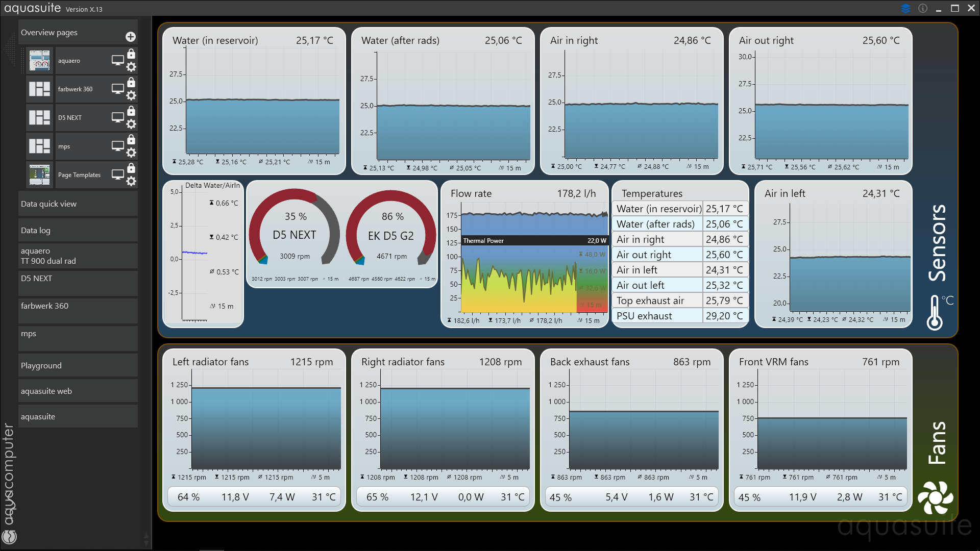Click desktop monitor icon for farbwerk 360
The width and height of the screenshot is (980, 551).
tap(118, 89)
